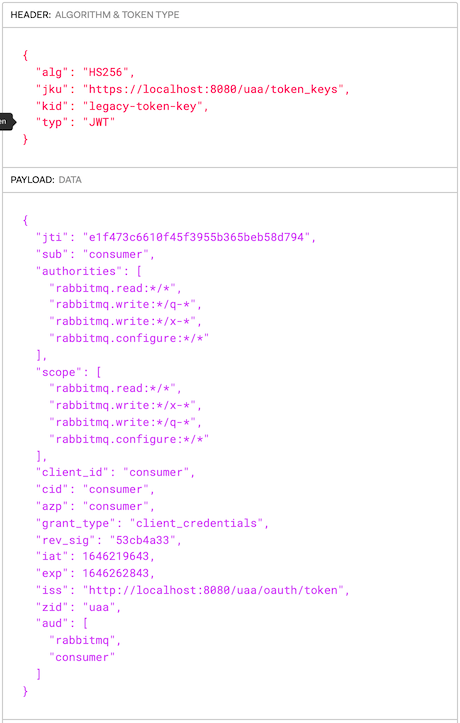The image size is (460, 723).
Task: Select rabbitmq.read:*/* under scope
Action: coord(112,388)
